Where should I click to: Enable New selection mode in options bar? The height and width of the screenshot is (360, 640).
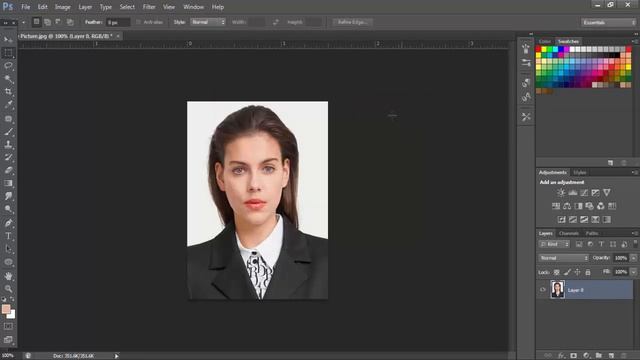tap(36, 22)
